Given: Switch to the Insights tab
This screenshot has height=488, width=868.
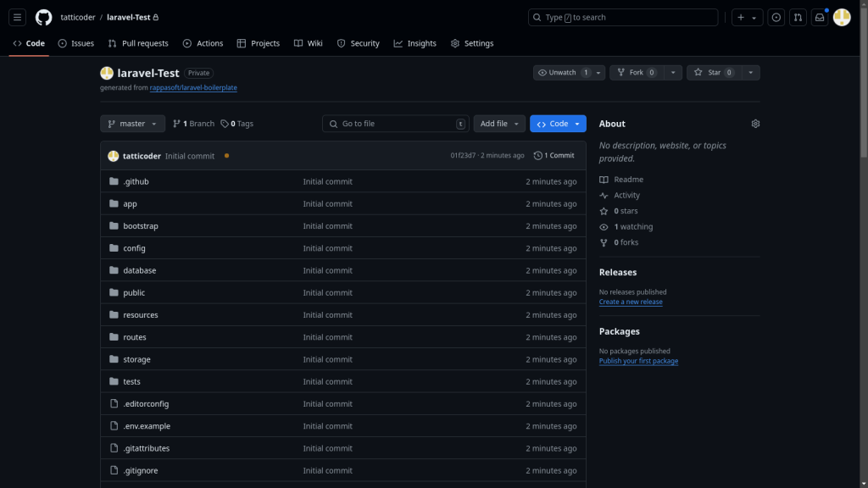Looking at the screenshot, I should (415, 43).
